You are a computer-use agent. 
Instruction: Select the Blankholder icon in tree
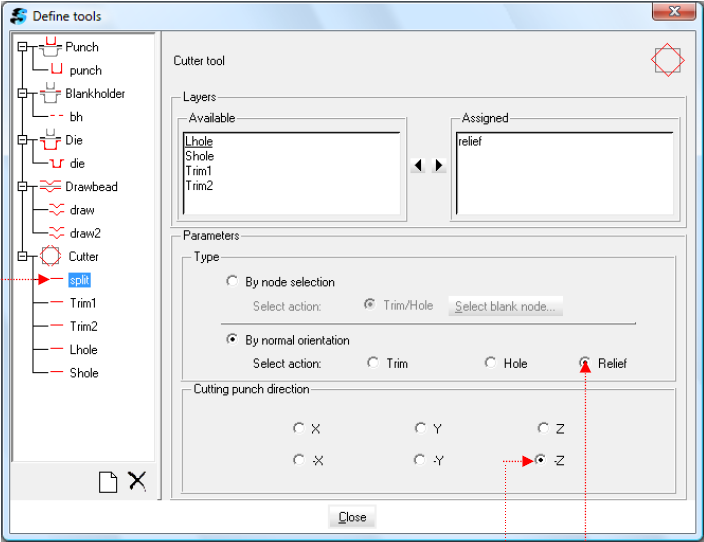pyautogui.click(x=50, y=93)
